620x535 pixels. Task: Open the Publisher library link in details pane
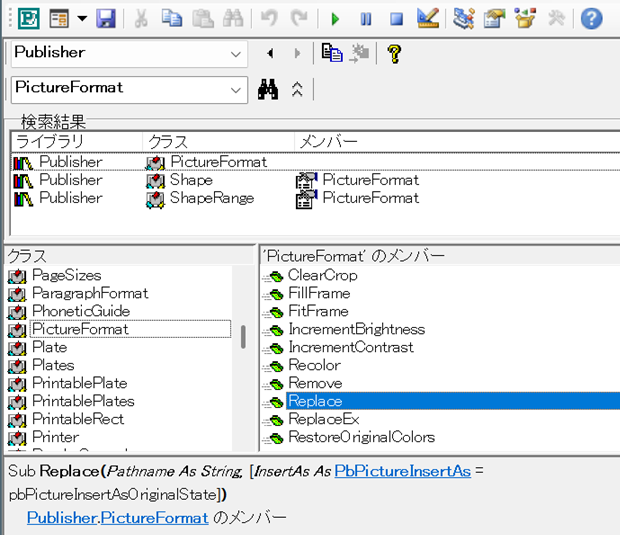coord(62,518)
